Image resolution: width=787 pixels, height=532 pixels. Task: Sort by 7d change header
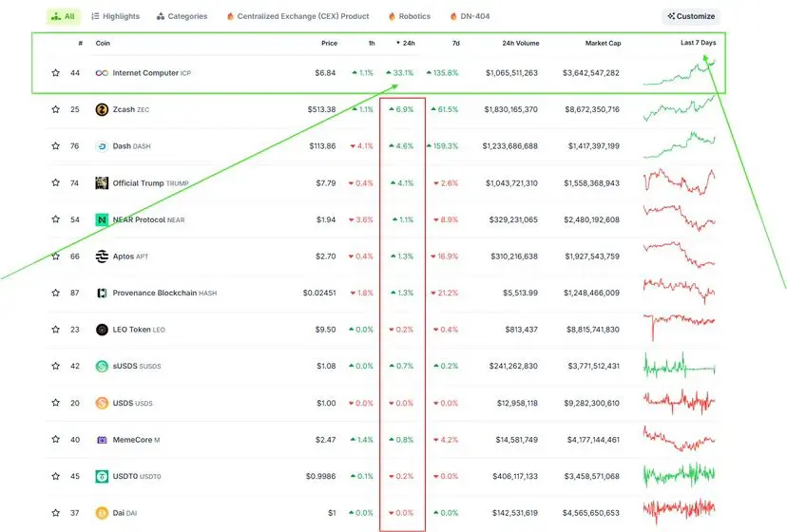tap(455, 43)
